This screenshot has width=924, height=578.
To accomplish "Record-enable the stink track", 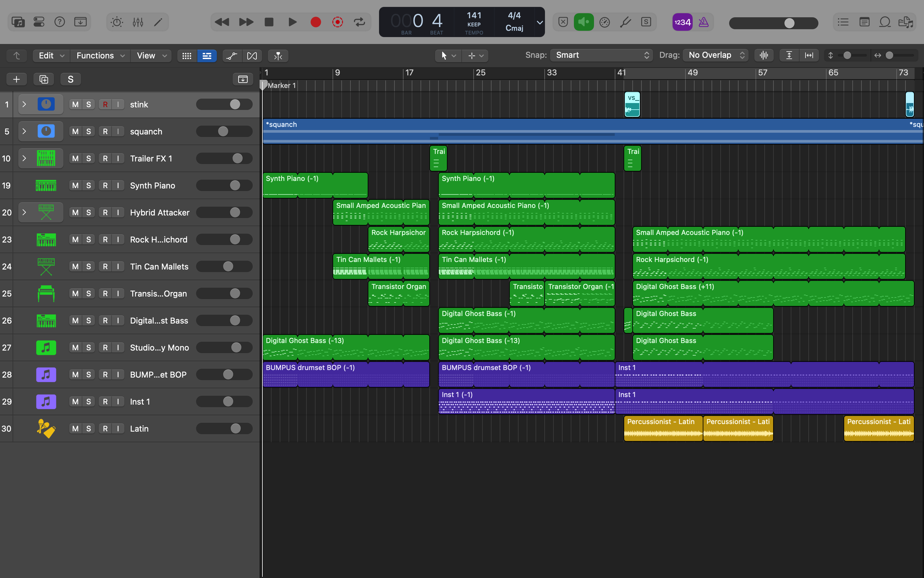I will 105,104.
